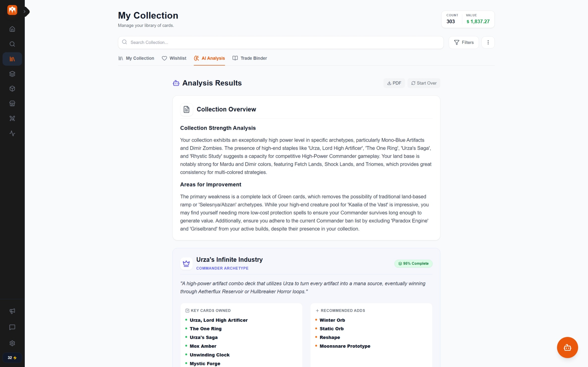Select the cube box icon in sidebar
The image size is (588, 367).
click(12, 89)
